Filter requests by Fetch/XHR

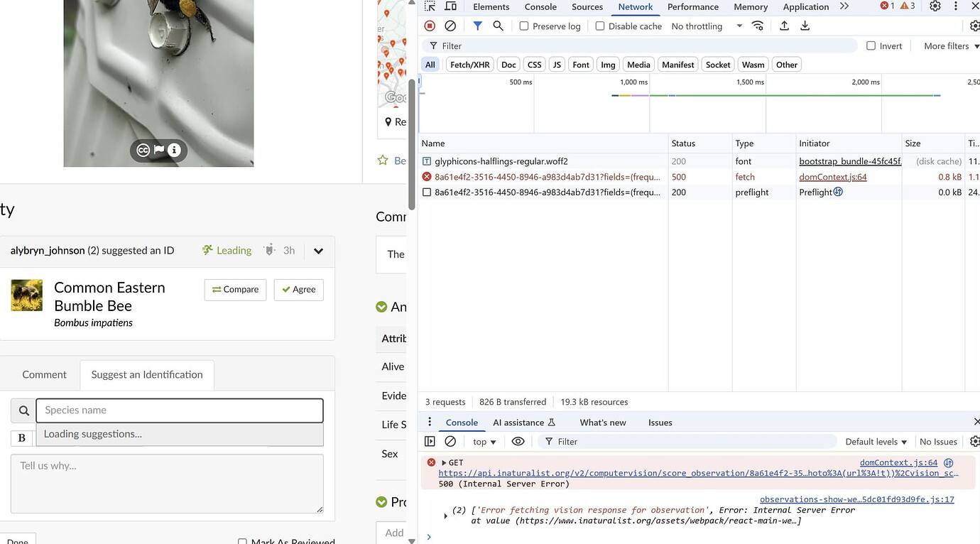pos(469,64)
